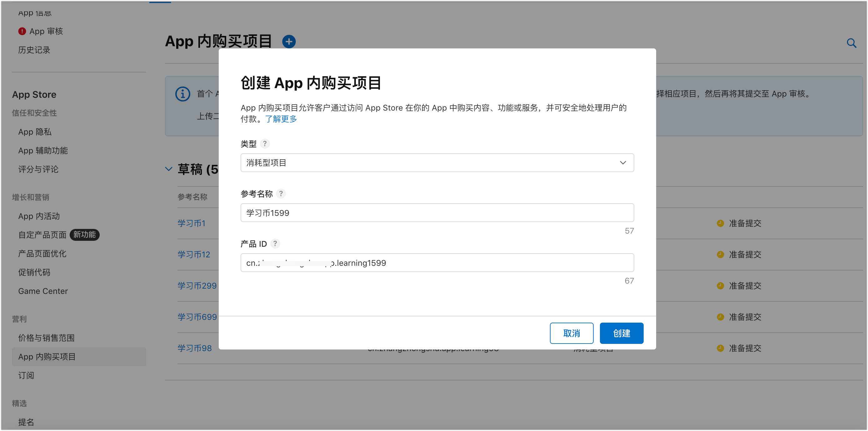This screenshot has width=868, height=431.
Task: Click the info circle icon in banner
Action: click(183, 94)
